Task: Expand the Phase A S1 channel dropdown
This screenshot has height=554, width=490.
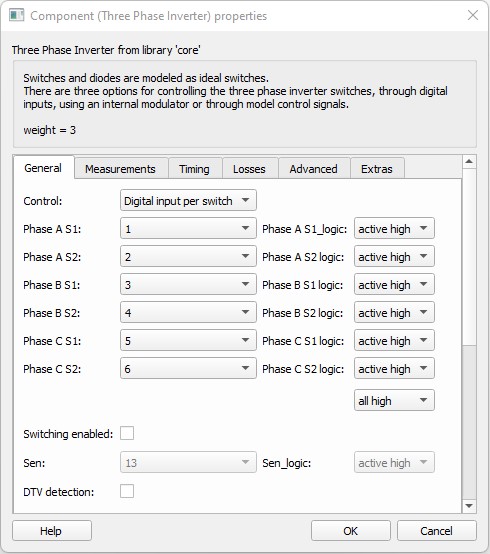Action: [188, 229]
